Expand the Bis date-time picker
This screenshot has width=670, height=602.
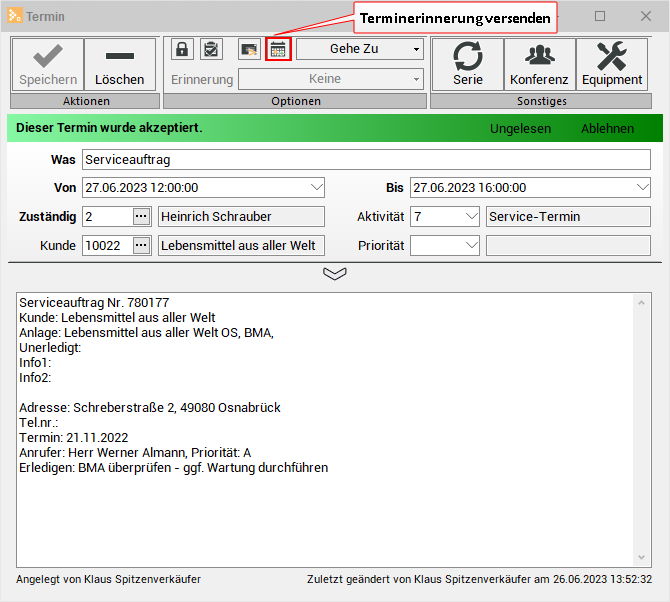642,188
